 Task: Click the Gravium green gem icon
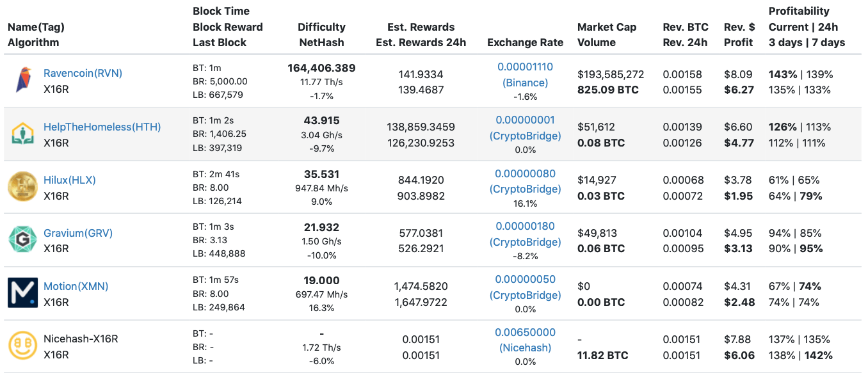(23, 240)
